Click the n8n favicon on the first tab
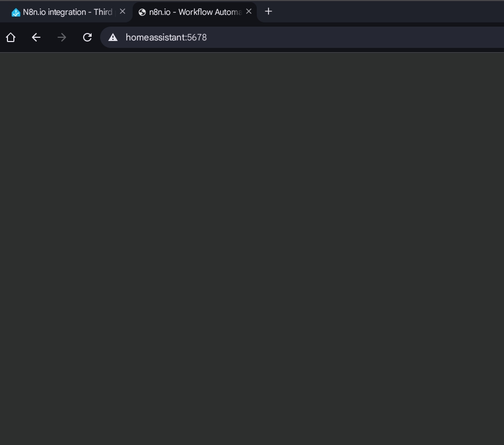 (x=16, y=12)
